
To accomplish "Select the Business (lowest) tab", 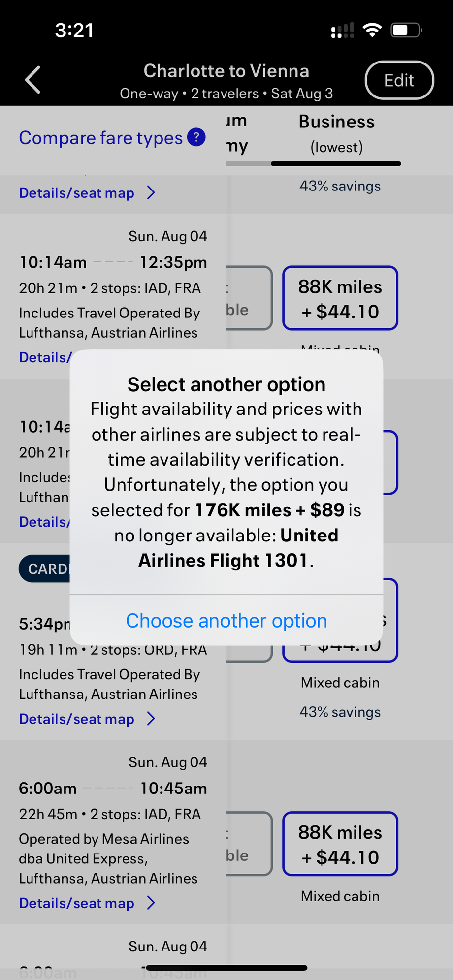I will 336,134.
